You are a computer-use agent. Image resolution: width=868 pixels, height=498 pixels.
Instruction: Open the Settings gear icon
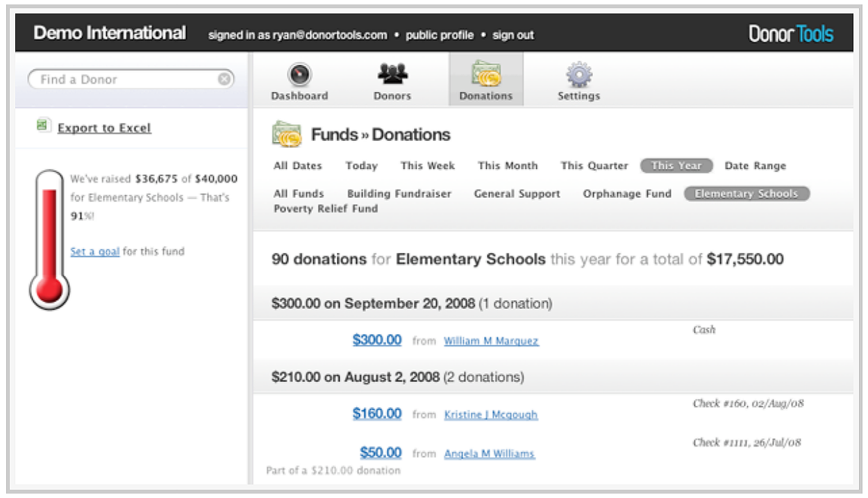click(x=578, y=74)
